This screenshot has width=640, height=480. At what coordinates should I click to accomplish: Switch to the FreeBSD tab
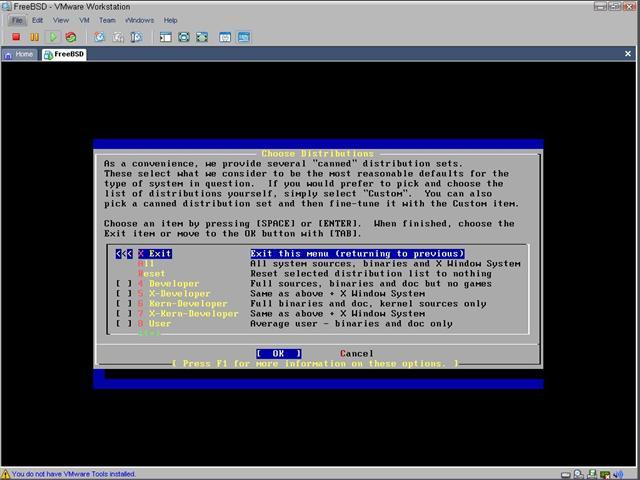pos(64,54)
